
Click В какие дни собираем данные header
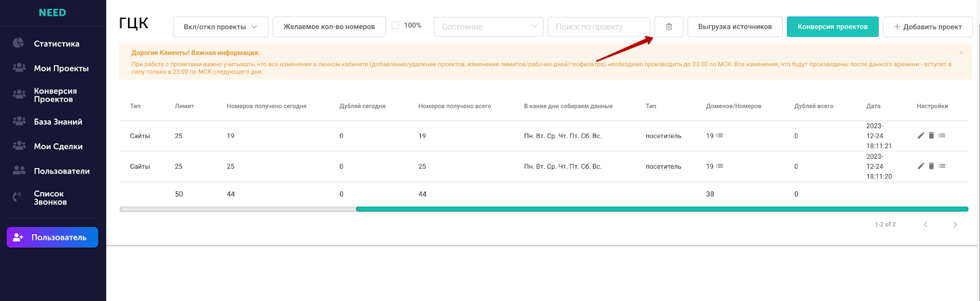(568, 106)
